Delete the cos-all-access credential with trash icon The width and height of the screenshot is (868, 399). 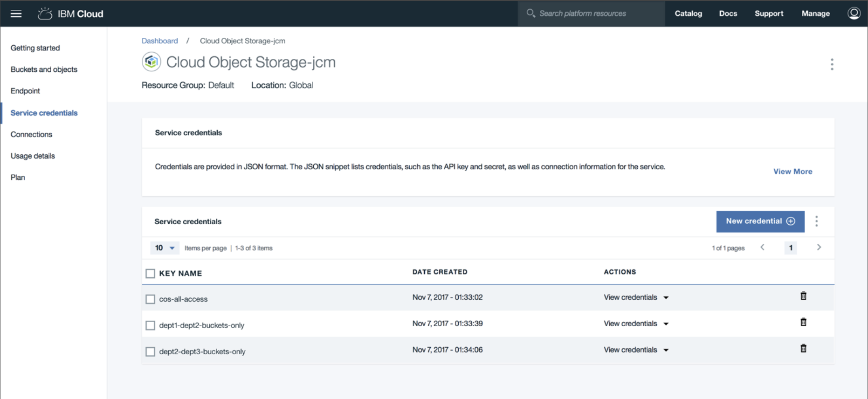tap(803, 296)
